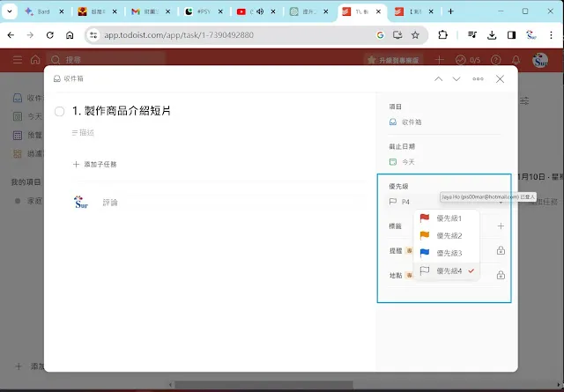Bookmark this page with star icon

pos(415,35)
